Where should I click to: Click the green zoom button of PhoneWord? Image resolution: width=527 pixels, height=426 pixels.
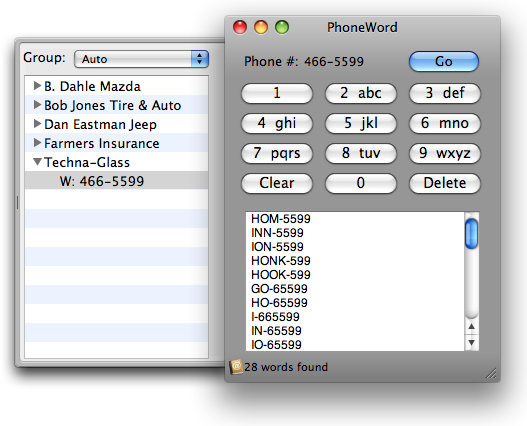click(x=282, y=27)
